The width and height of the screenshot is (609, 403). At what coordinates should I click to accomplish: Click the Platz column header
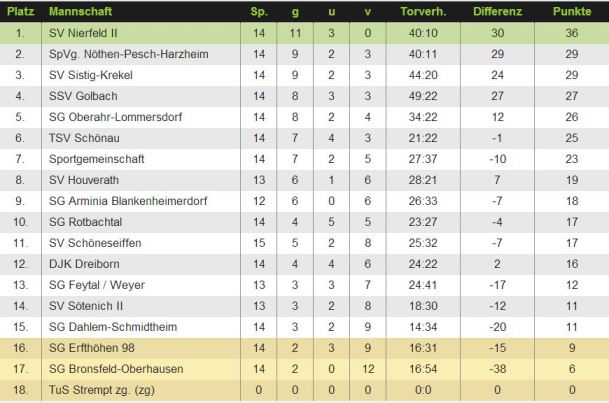pos(21,11)
